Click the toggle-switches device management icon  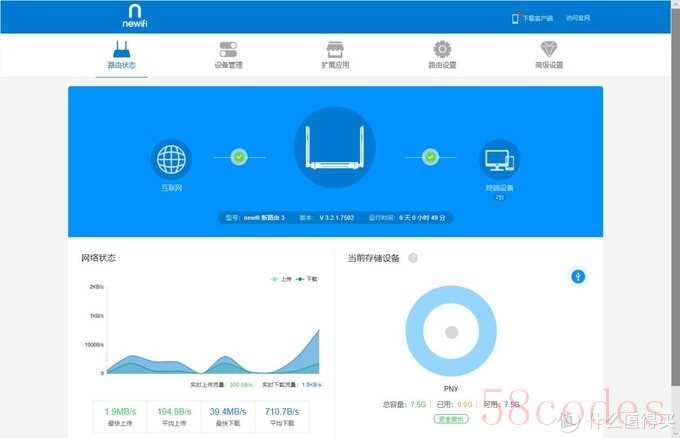[228, 49]
